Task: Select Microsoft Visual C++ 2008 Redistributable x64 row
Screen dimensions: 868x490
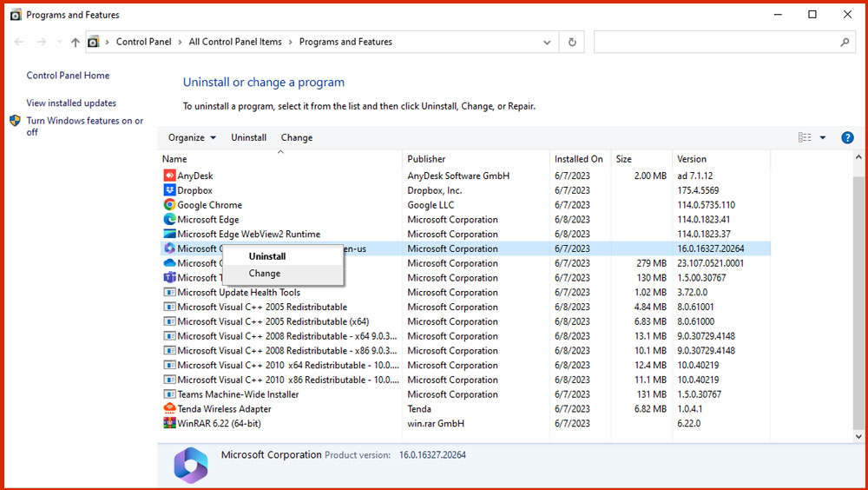Action: 465,336
